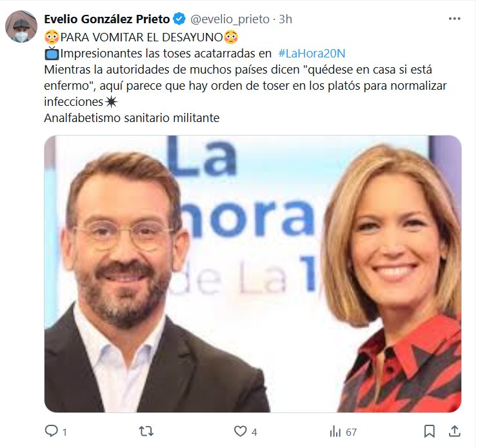Image resolution: width=480 pixels, height=448 pixels.
Task: Click the "PARA VOMITAR EL DESAYUNO" headline text
Action: 141,37
